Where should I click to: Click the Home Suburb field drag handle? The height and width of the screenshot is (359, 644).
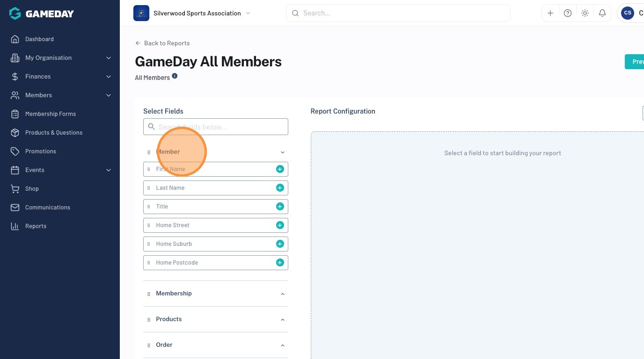click(x=149, y=244)
